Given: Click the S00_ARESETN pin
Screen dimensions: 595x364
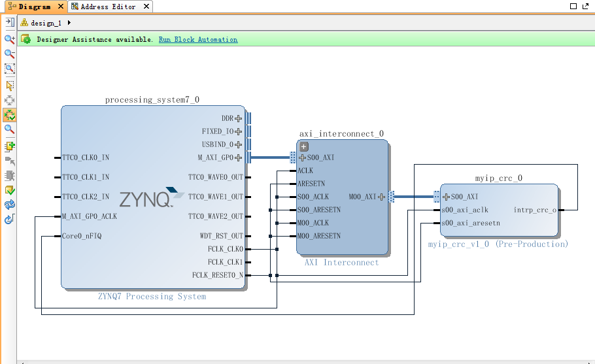Looking at the screenshot, I should click(x=319, y=210).
